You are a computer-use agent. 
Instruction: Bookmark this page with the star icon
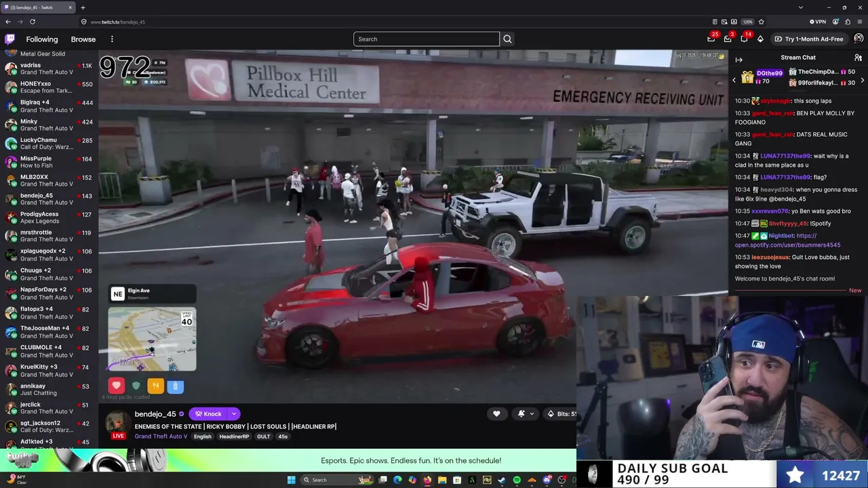(761, 22)
